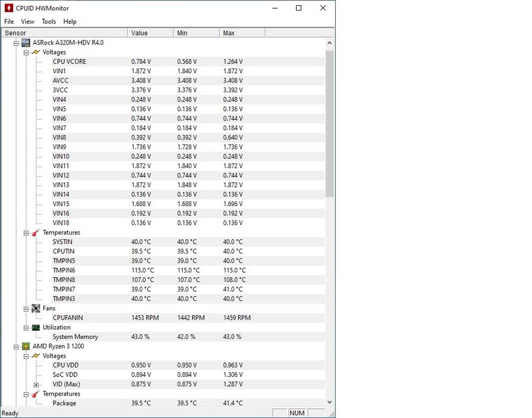Click the Utilization chip icon
Image resolution: width=532 pixels, height=418 pixels.
[36, 328]
